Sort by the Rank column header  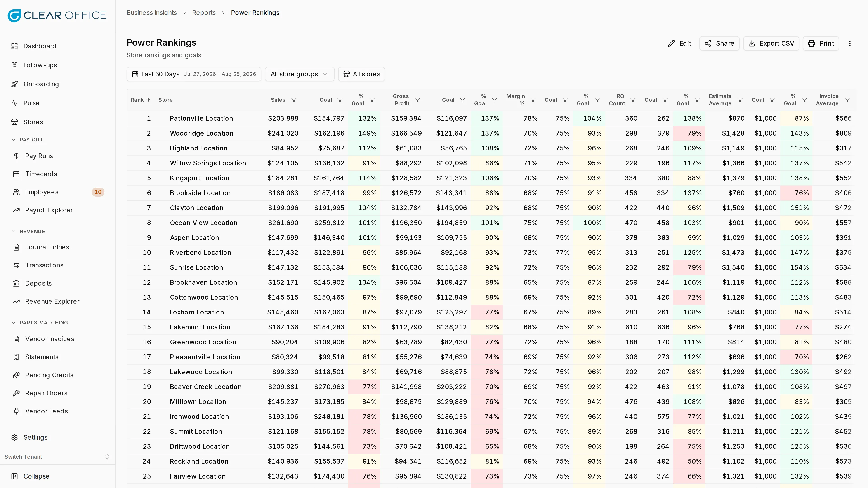tap(141, 100)
